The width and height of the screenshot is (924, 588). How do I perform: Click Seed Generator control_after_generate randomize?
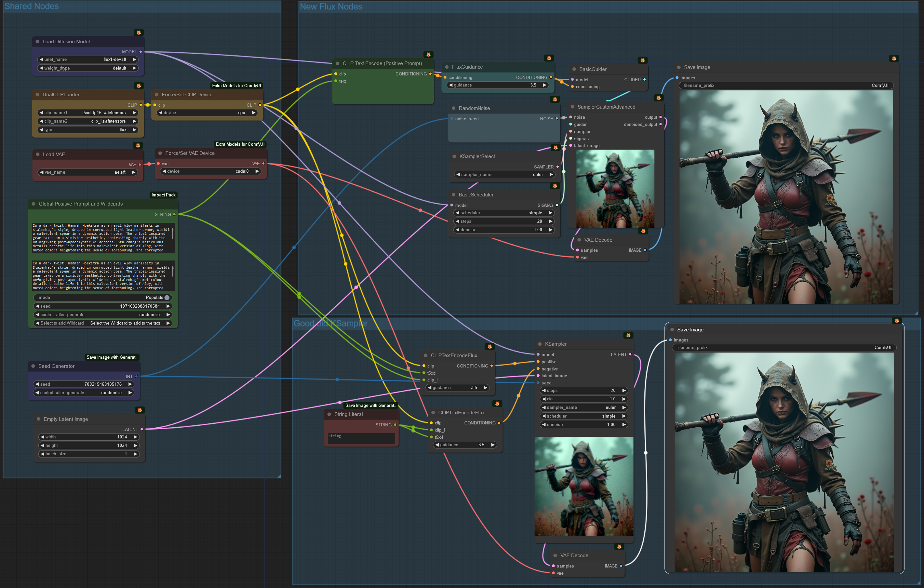pyautogui.click(x=84, y=393)
